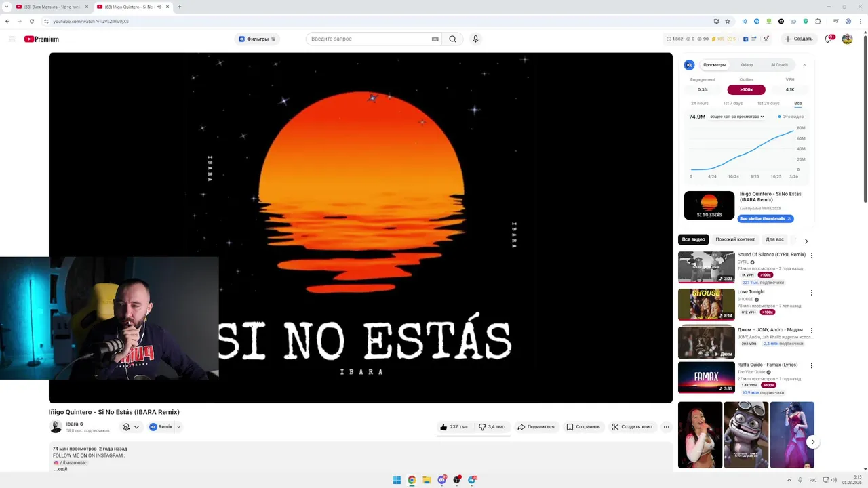868x488 pixels.
Task: Open more actions ellipsis under the video
Action: point(667,427)
